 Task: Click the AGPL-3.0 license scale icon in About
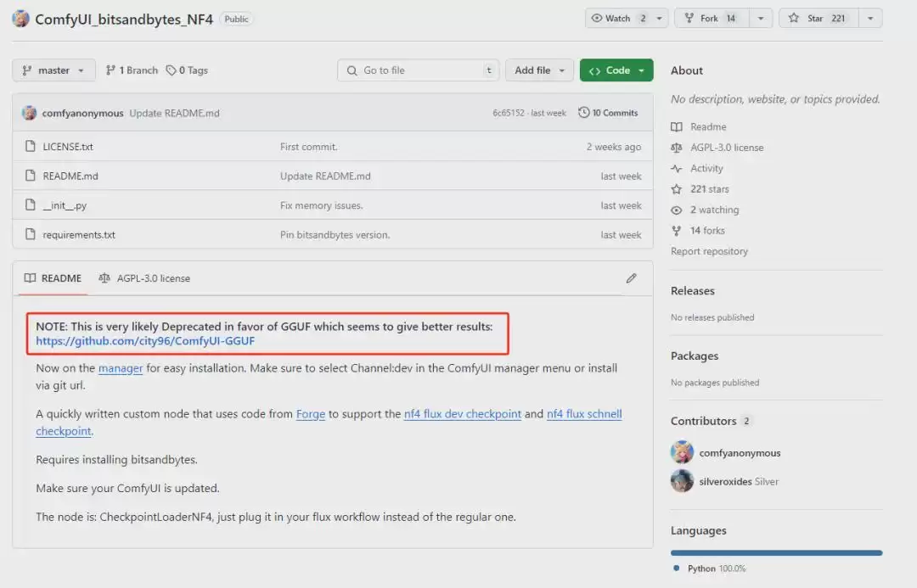(677, 148)
